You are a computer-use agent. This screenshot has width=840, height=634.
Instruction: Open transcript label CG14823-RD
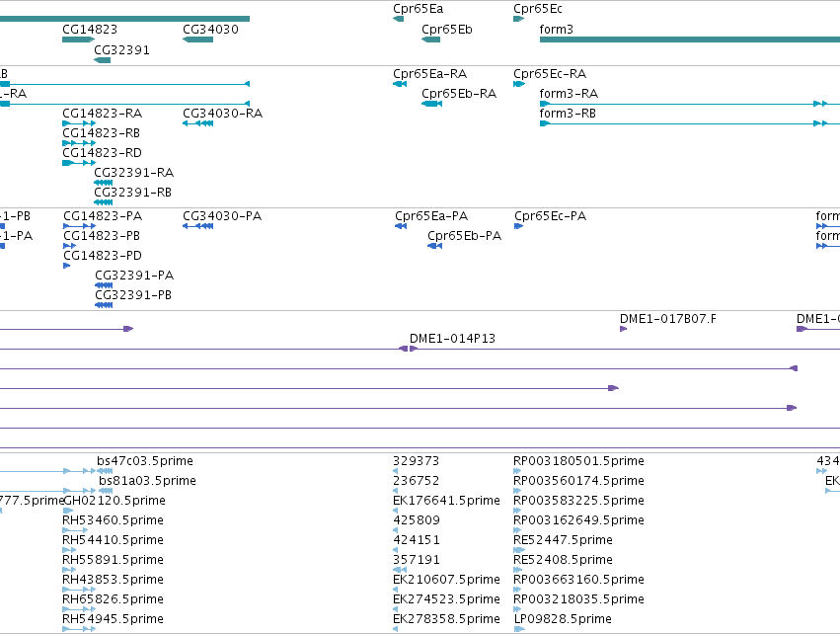(102, 153)
